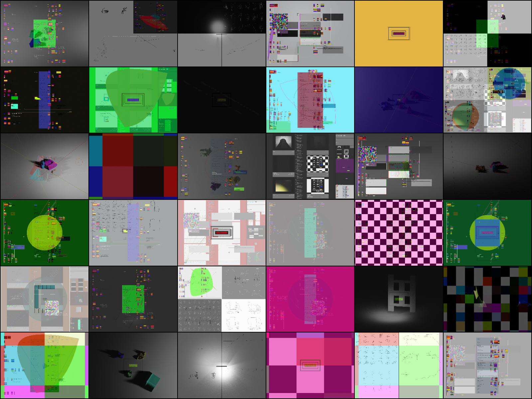Open the solid yellow thumbnail with nested rectangles
The height and width of the screenshot is (399, 532).
399,33
